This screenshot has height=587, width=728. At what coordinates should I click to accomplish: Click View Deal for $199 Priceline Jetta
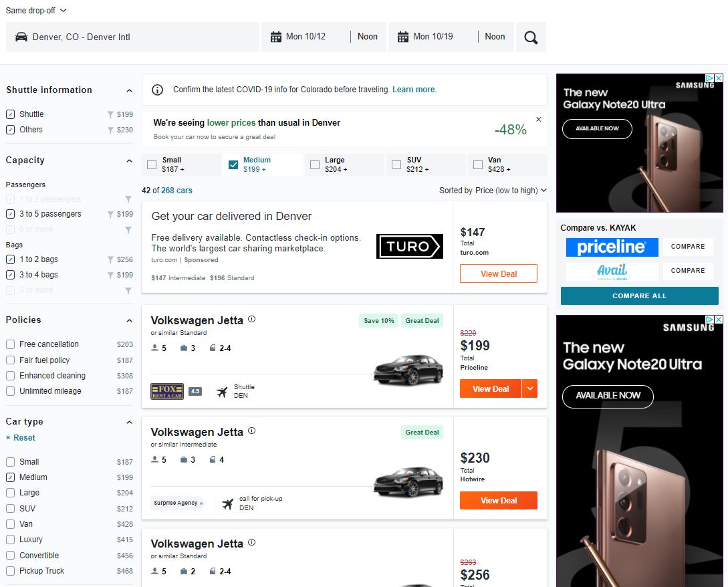click(491, 388)
